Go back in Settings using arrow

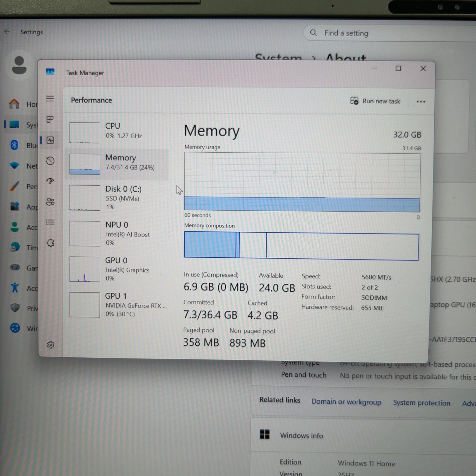[7, 32]
